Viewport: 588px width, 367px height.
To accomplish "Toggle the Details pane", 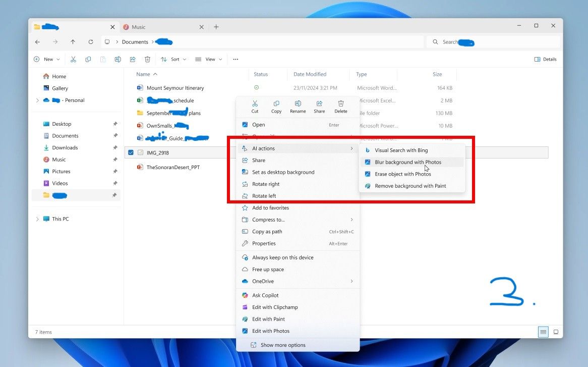I will (545, 60).
